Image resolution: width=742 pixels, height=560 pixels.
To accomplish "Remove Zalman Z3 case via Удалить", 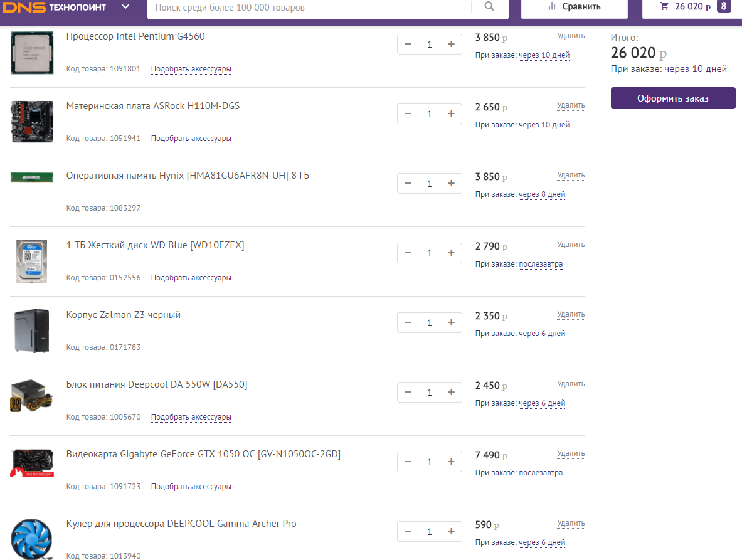I will tap(571, 314).
